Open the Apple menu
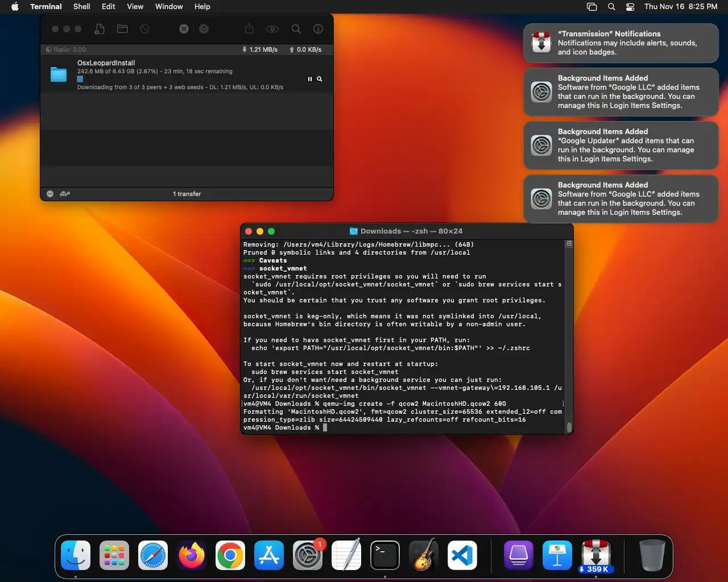 pyautogui.click(x=15, y=7)
